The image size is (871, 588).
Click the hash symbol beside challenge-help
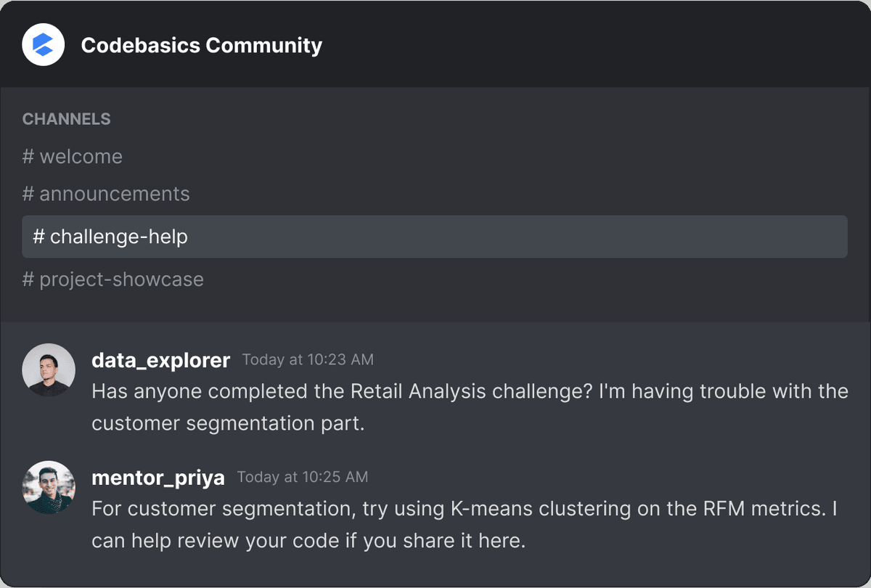pyautogui.click(x=39, y=237)
